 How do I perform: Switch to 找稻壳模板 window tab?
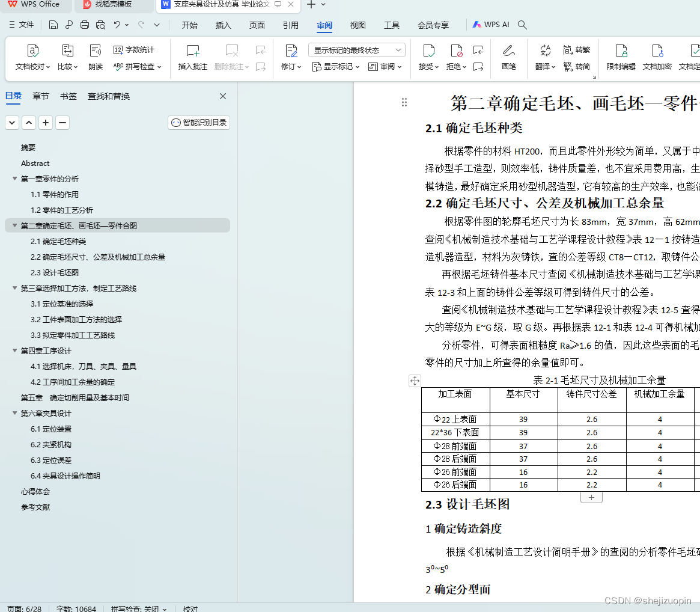(114, 4)
